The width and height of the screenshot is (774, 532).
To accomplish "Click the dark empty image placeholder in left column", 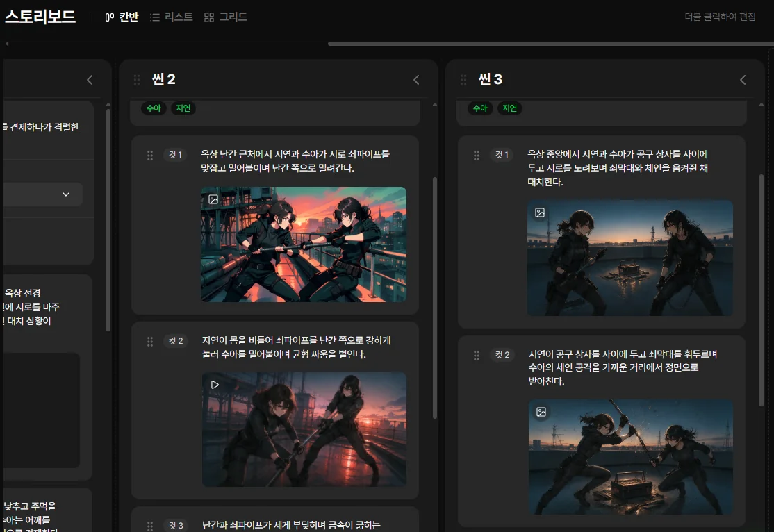I will (x=42, y=410).
